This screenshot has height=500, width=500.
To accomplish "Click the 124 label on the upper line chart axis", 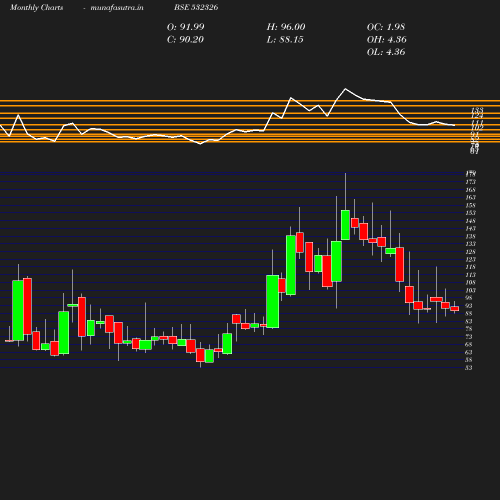I will 477,116.
